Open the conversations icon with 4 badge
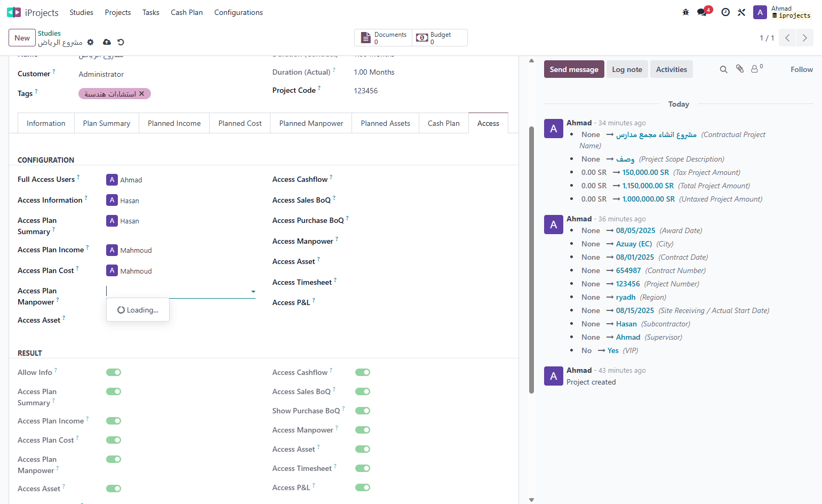 tap(703, 12)
